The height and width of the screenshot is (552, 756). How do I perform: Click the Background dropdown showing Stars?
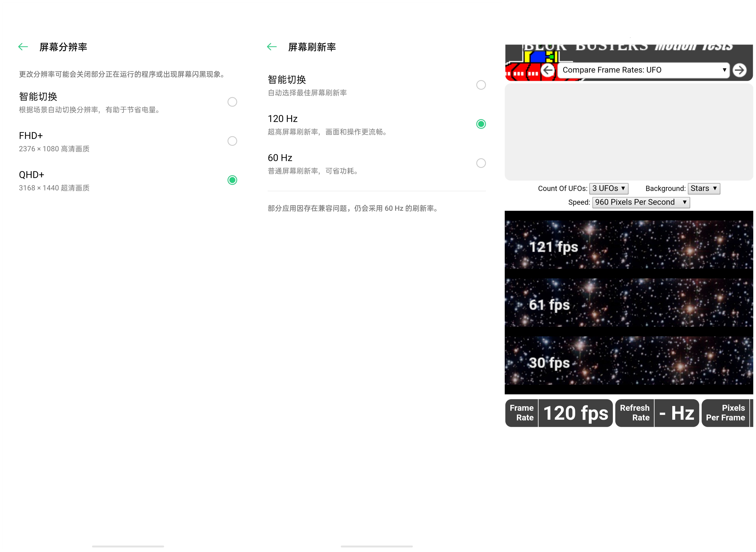pyautogui.click(x=704, y=188)
